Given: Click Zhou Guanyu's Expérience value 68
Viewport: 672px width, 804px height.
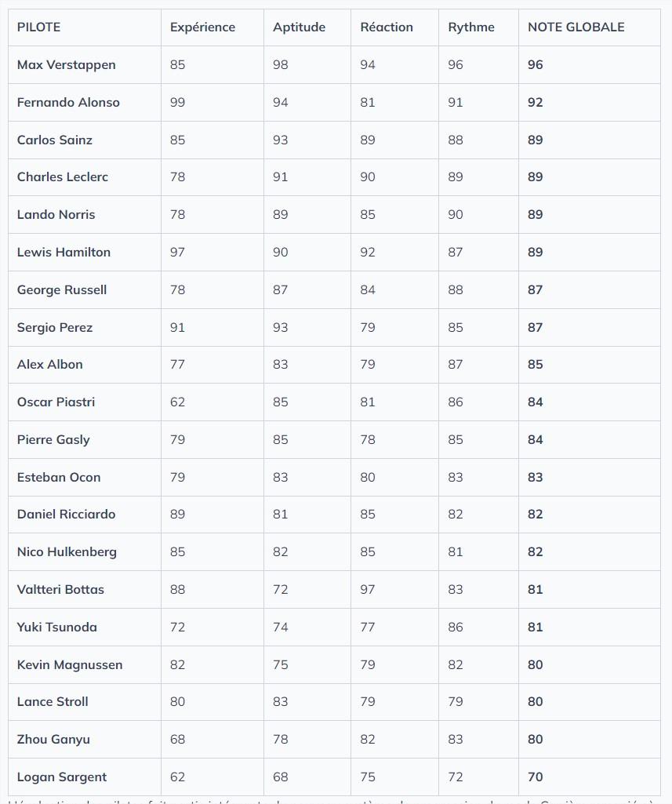Looking at the screenshot, I should [178, 740].
